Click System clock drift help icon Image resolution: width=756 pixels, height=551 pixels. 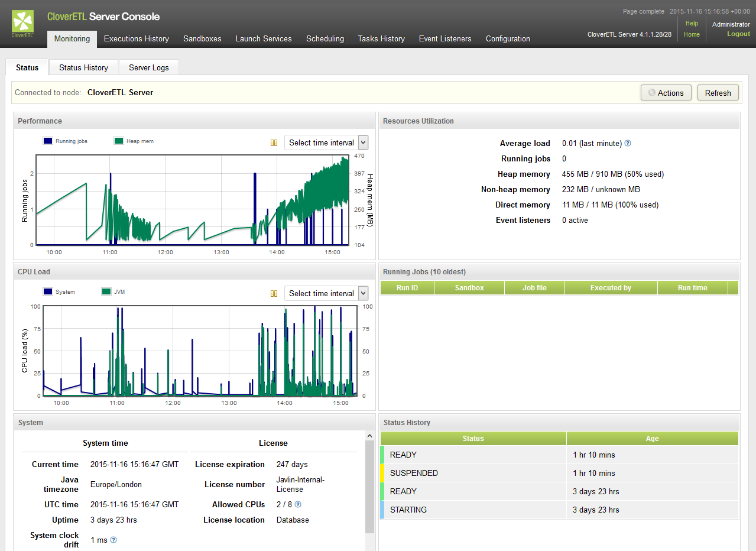[x=113, y=540]
